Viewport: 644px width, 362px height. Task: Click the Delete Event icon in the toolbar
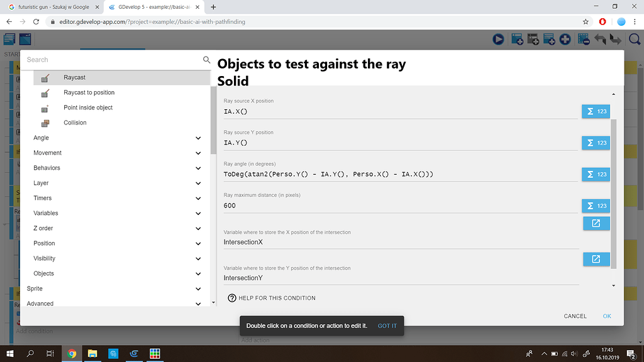584,39
